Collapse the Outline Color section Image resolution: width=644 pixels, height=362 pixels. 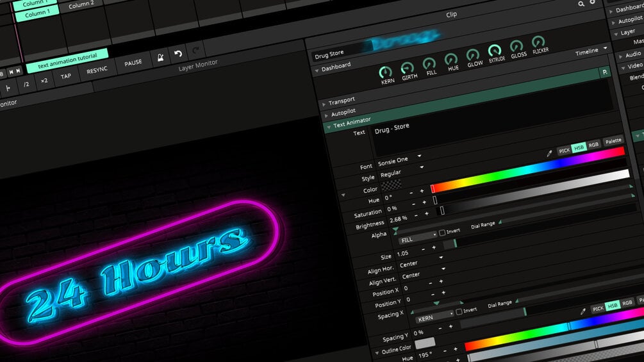pyautogui.click(x=377, y=352)
